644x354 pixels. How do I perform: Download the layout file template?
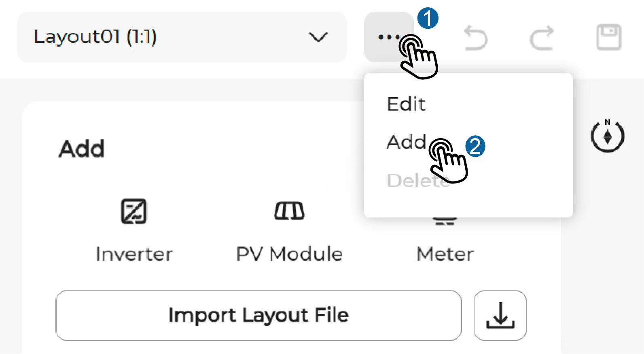(x=500, y=316)
